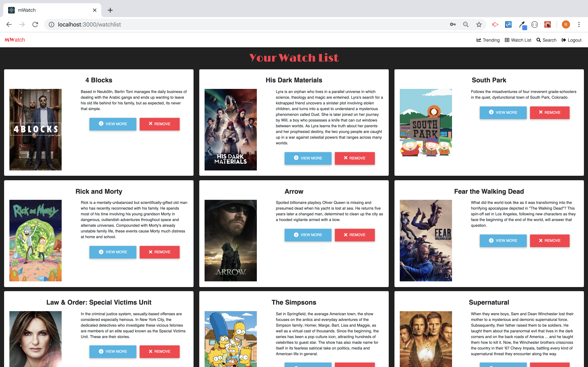Remove South Park from watch list
This screenshot has width=588, height=367.
[549, 112]
